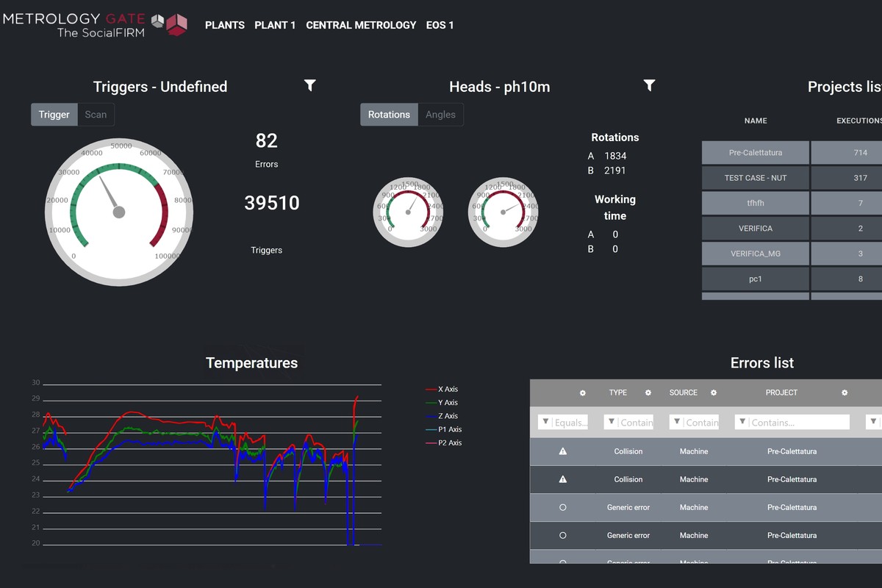The image size is (882, 588).
Task: Click the Errors list heading
Action: pyautogui.click(x=762, y=362)
